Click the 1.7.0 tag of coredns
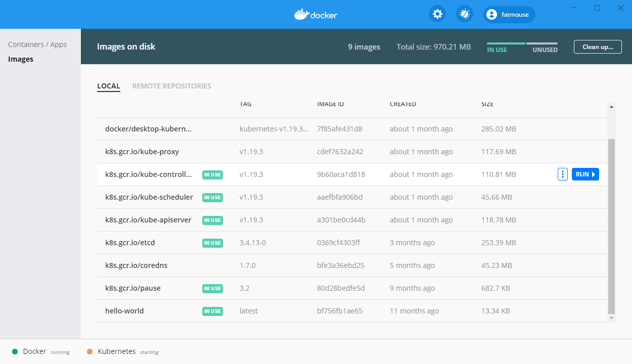Screen dimensions: 632x364 248,265
